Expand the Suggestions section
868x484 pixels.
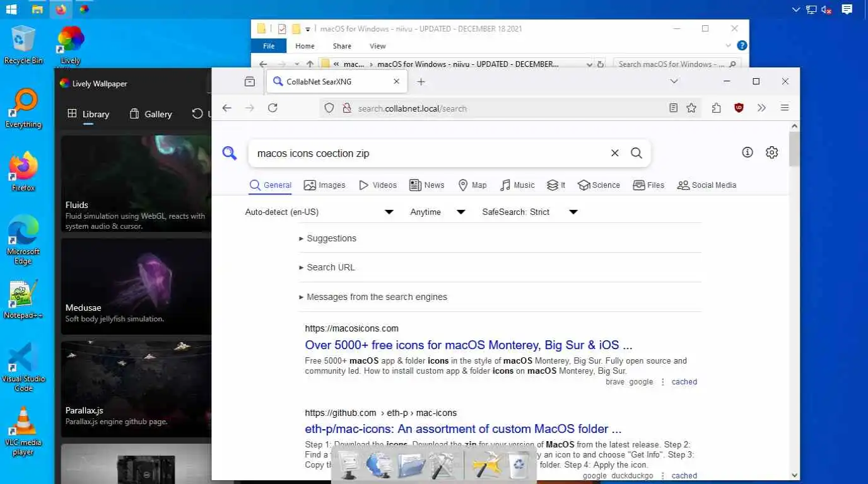[x=328, y=238]
